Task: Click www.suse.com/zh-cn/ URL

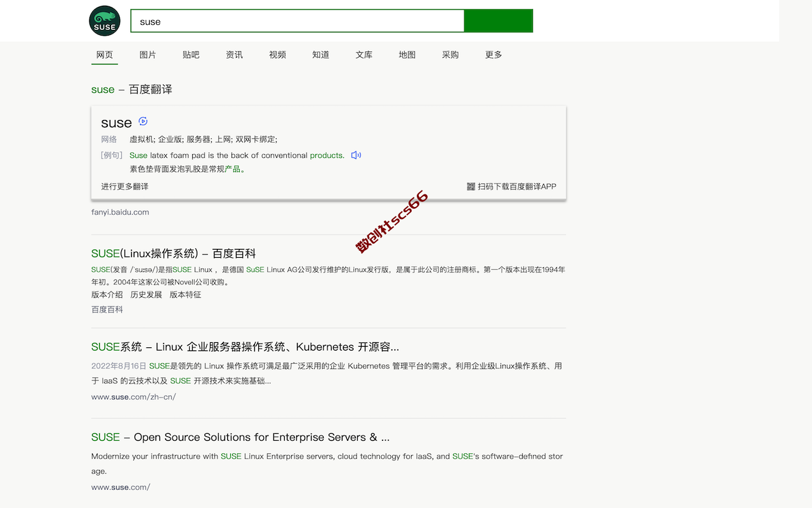Action: point(133,397)
